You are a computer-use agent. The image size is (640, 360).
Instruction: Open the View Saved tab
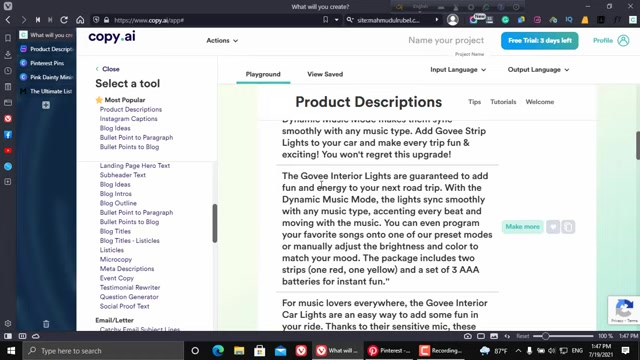325,74
